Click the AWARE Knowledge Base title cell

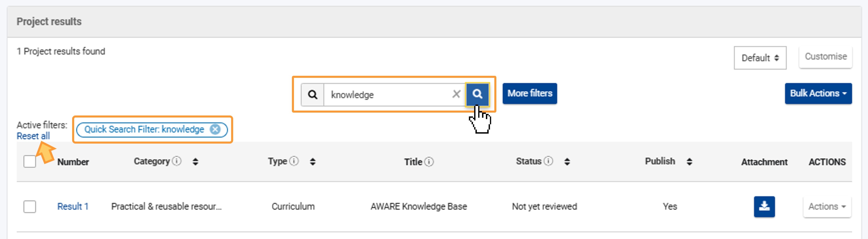click(x=418, y=206)
